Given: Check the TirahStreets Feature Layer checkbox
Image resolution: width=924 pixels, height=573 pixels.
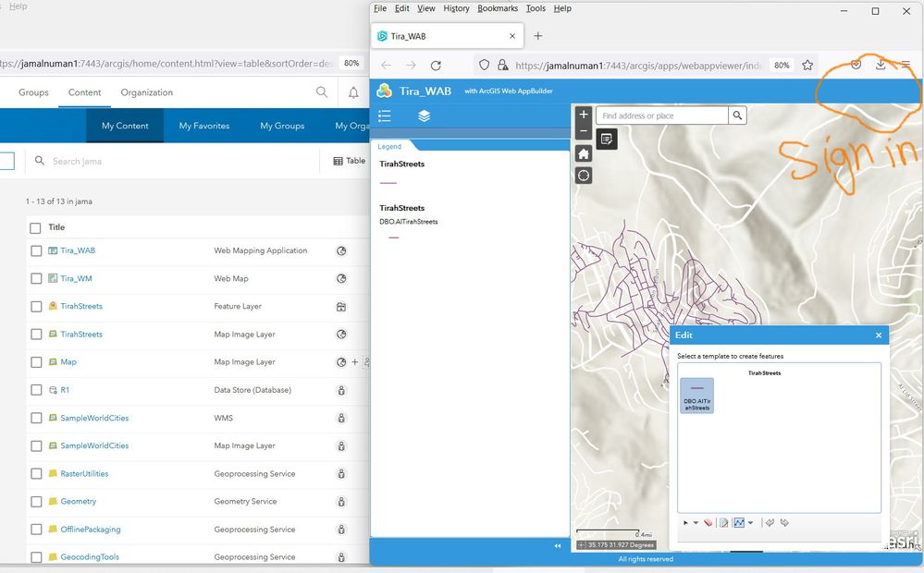Looking at the screenshot, I should tap(36, 307).
